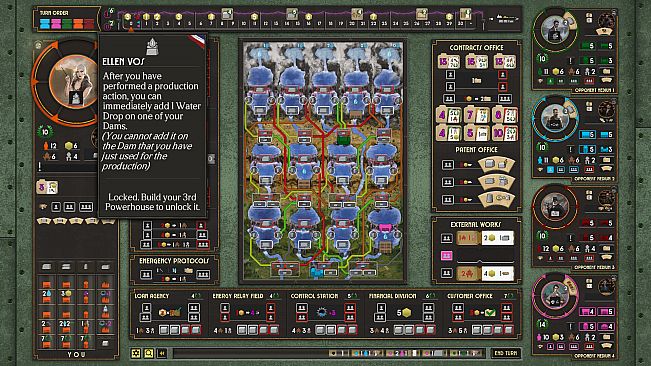Open my 5-point contract tile
651x366 pixels.
click(47, 188)
